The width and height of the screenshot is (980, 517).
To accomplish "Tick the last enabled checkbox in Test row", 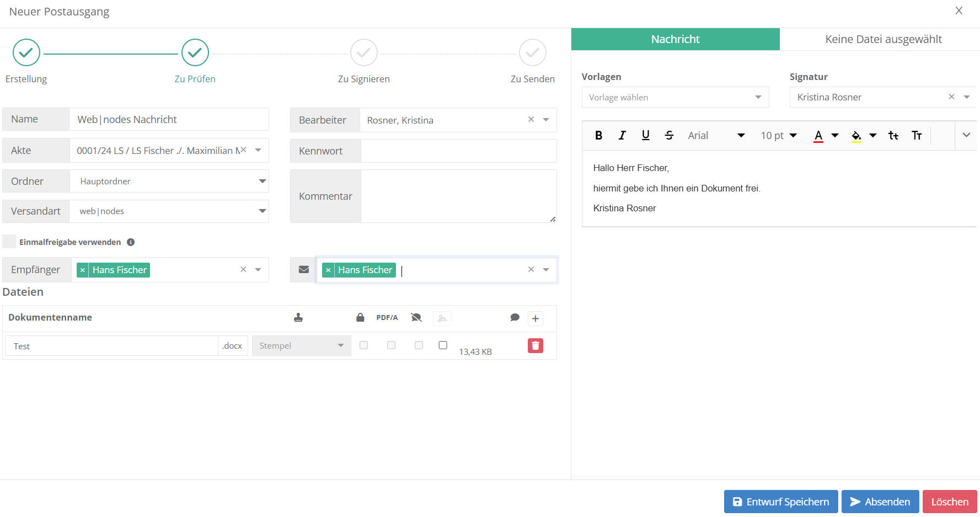I will tap(443, 345).
